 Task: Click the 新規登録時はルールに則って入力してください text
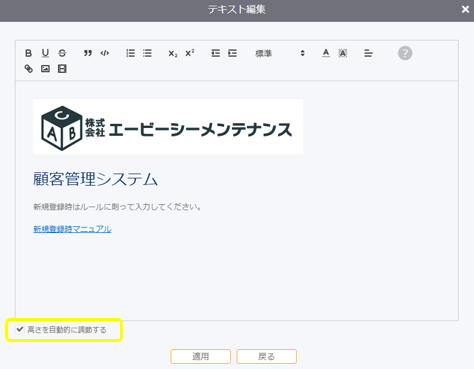pos(117,207)
